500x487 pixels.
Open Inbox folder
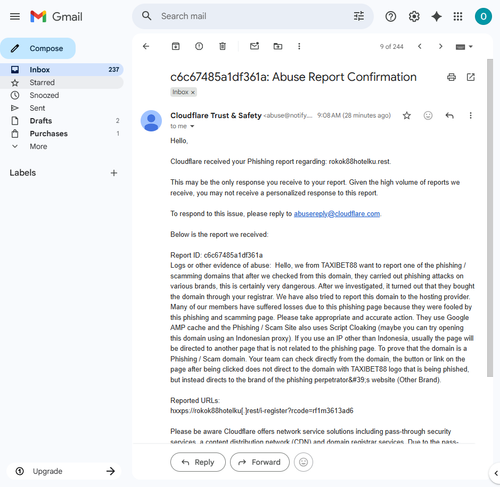tap(62, 70)
